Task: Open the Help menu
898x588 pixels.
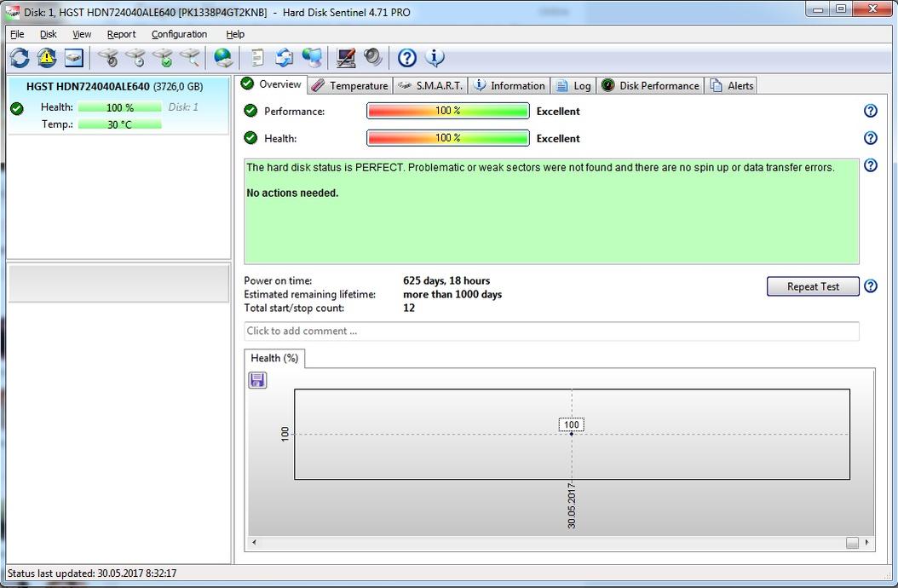Action: 235,34
